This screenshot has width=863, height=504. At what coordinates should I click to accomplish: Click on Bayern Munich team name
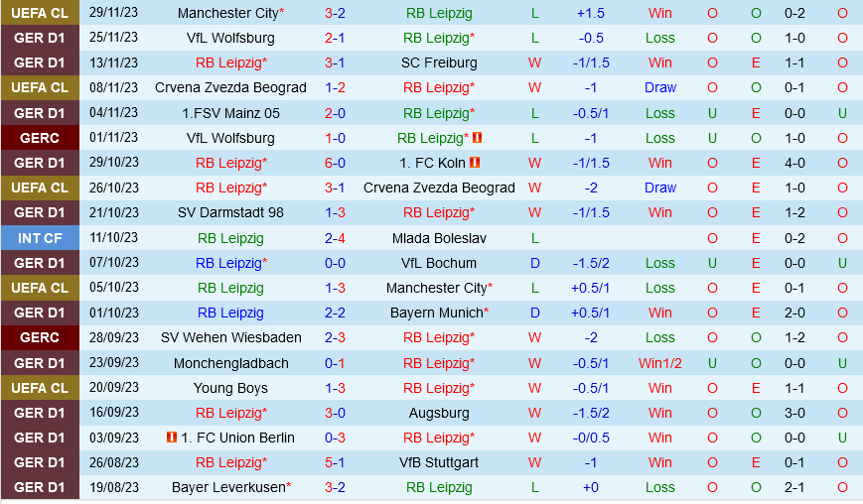pyautogui.click(x=436, y=313)
